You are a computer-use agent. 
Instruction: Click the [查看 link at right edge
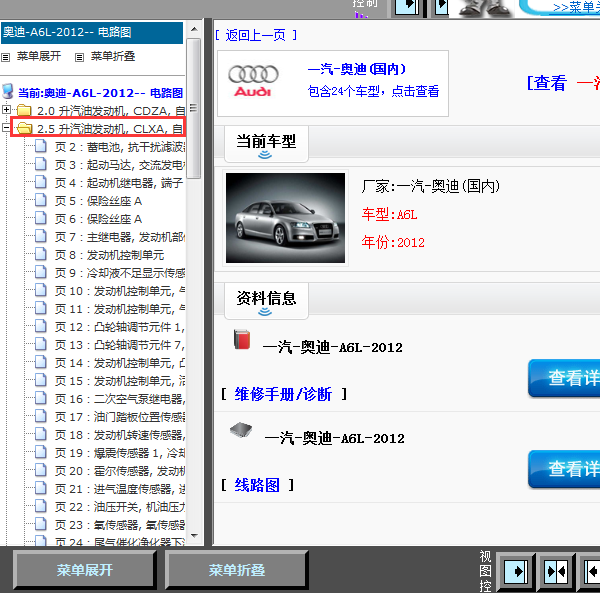coord(546,83)
